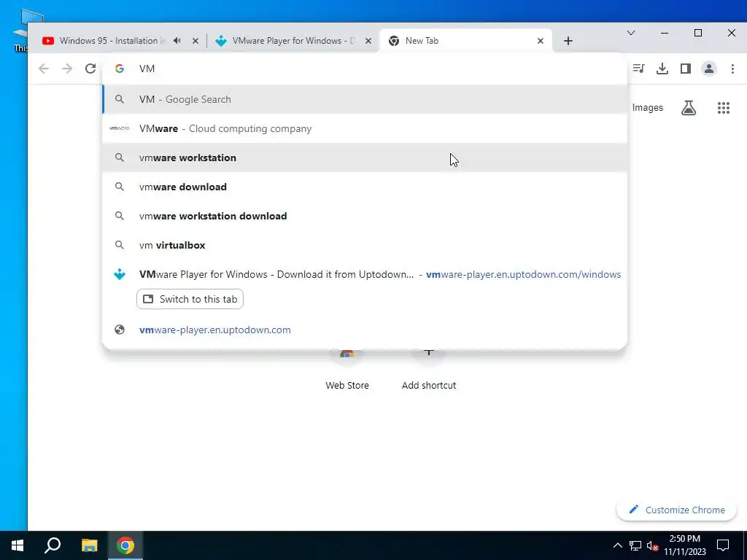
Task: Open Windows taskbar search
Action: (53, 545)
